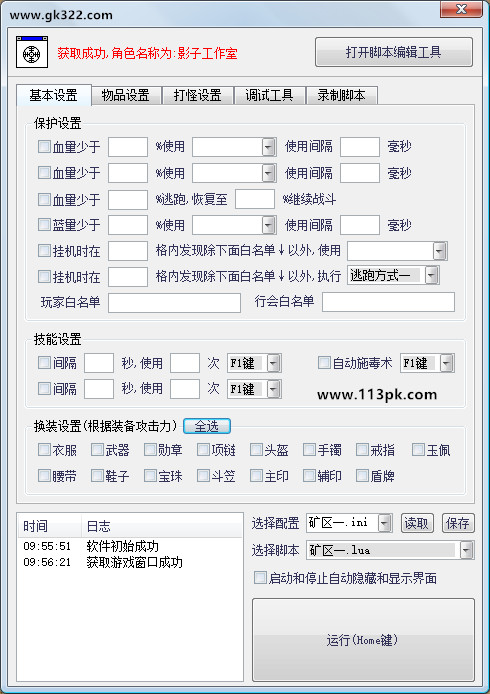This screenshot has height=694, width=490.
Task: Enable the second 间隔 skill checkbox
Action: tap(44, 389)
